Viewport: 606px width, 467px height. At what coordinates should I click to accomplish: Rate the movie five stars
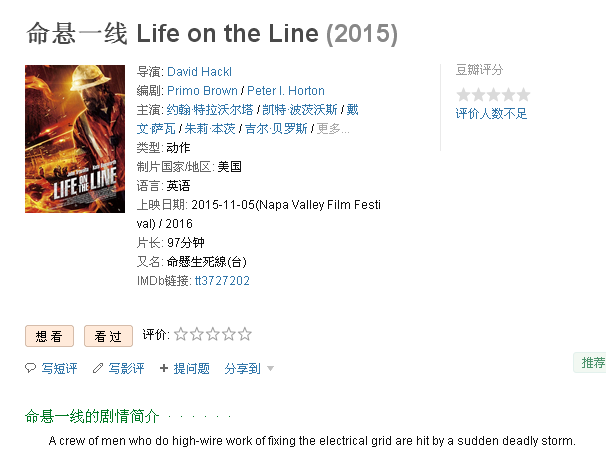coord(245,335)
